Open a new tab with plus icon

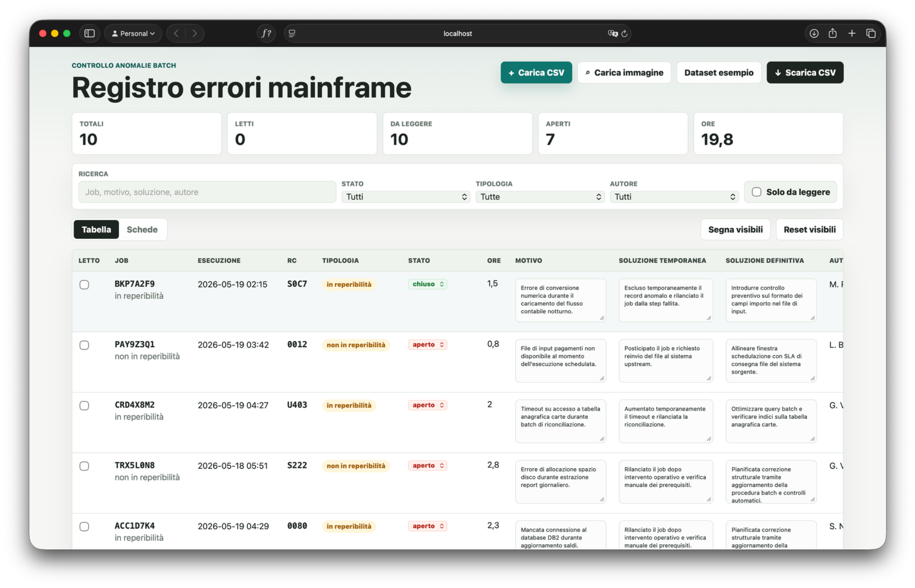pyautogui.click(x=852, y=34)
